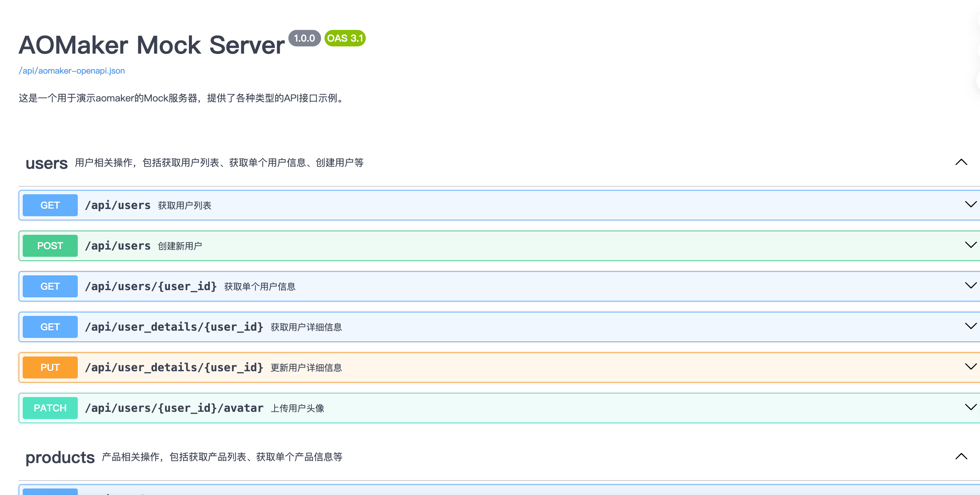Click the teal PATCH method badge
The height and width of the screenshot is (495, 980).
[50, 408]
